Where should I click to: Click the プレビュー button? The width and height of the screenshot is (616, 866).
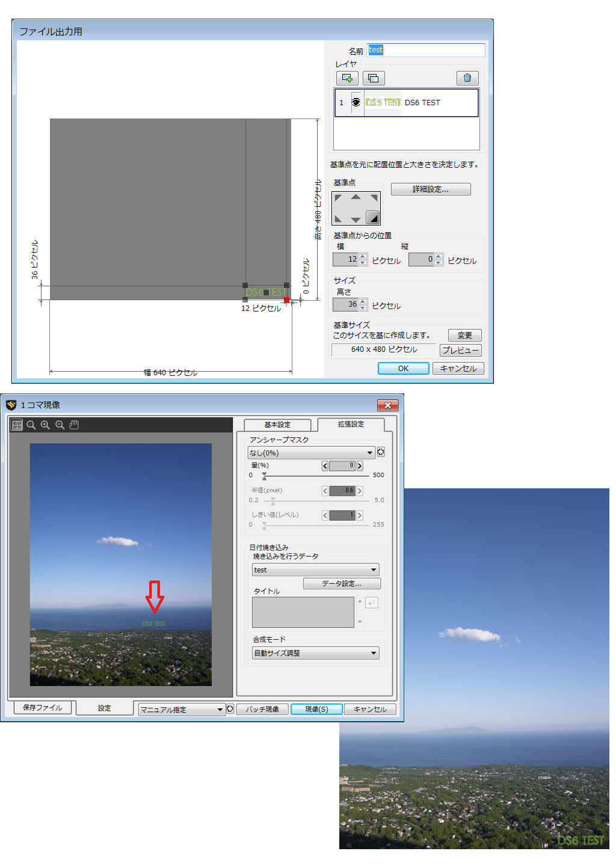coord(461,350)
